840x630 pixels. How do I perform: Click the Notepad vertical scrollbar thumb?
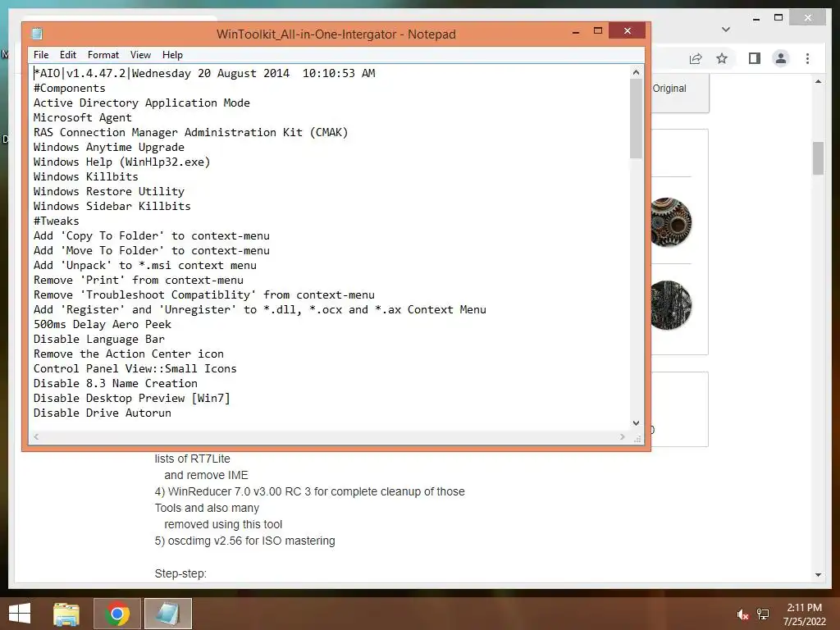(636, 119)
